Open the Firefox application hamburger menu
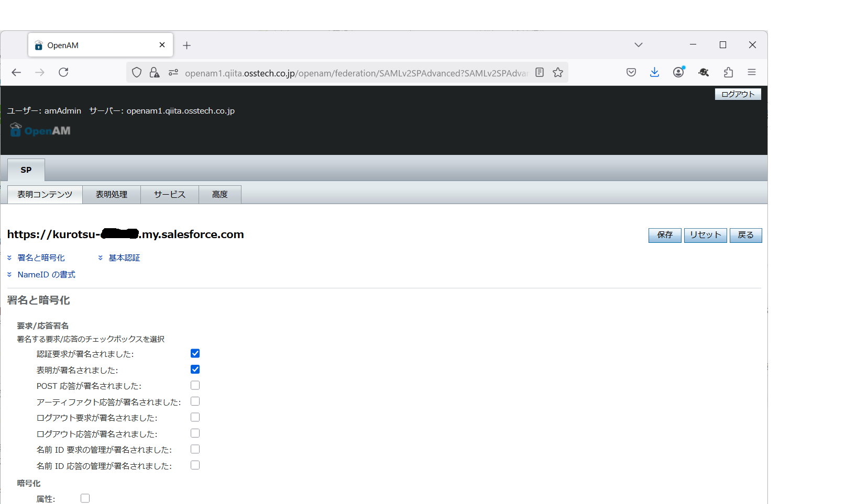Viewport: 846px width, 504px height. click(x=752, y=72)
